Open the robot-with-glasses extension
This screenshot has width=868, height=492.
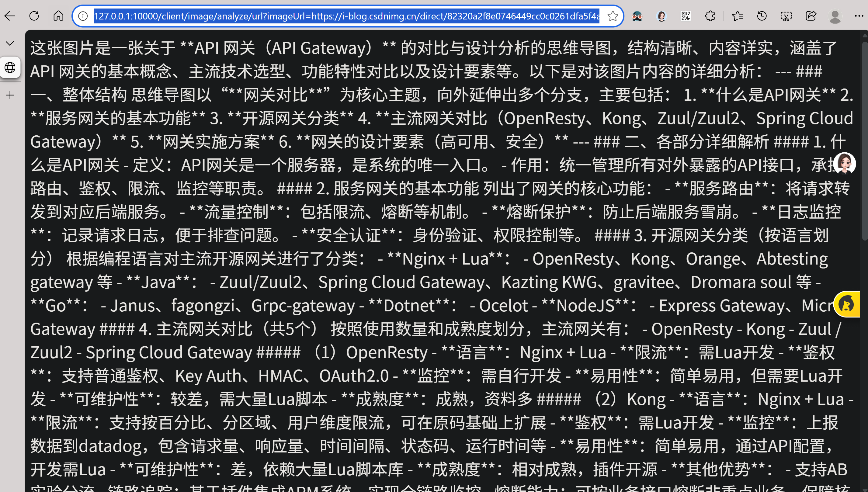pos(637,16)
